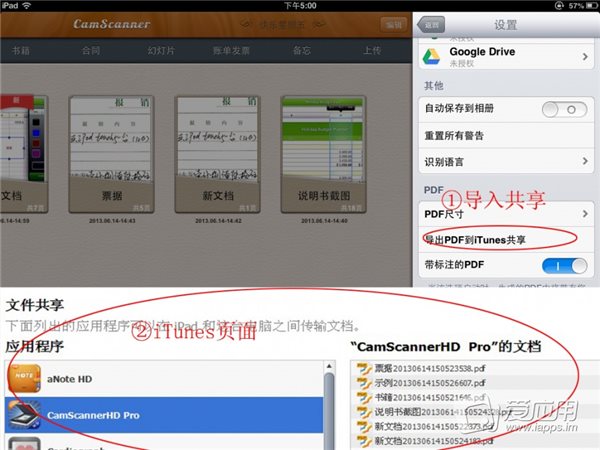This screenshot has height=450, width=600.
Task: Tap the 下午5:00 clock
Action: tap(300, 6)
